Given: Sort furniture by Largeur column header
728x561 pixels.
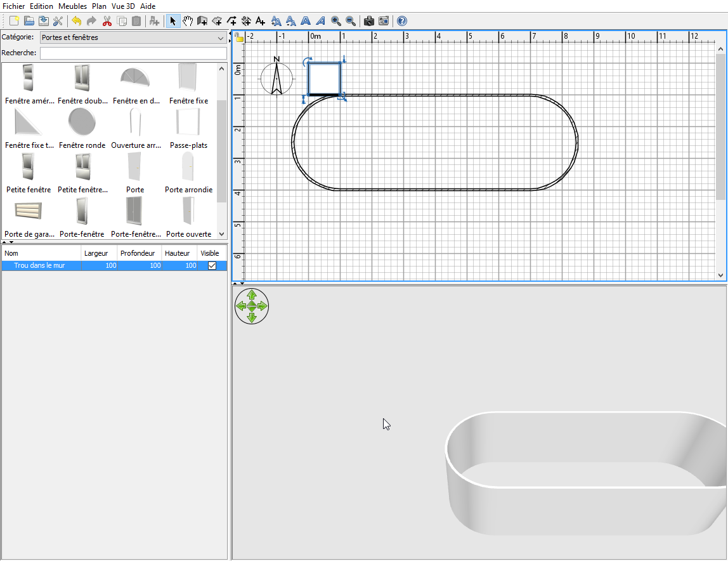Looking at the screenshot, I should click(99, 253).
